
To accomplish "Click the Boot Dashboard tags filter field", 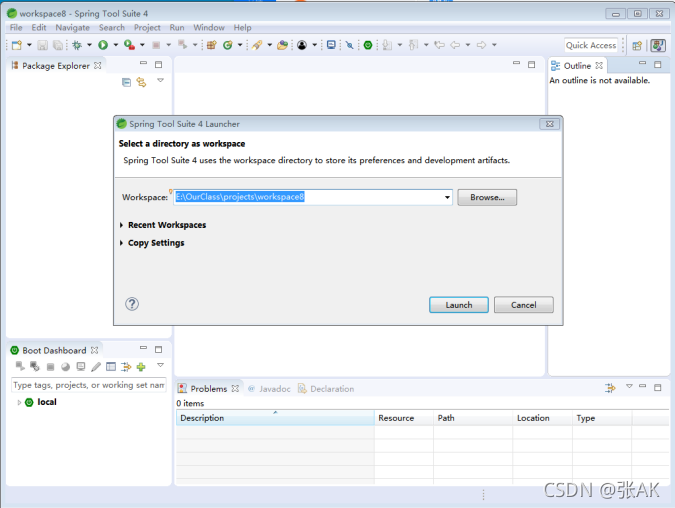I will pyautogui.click(x=89, y=385).
